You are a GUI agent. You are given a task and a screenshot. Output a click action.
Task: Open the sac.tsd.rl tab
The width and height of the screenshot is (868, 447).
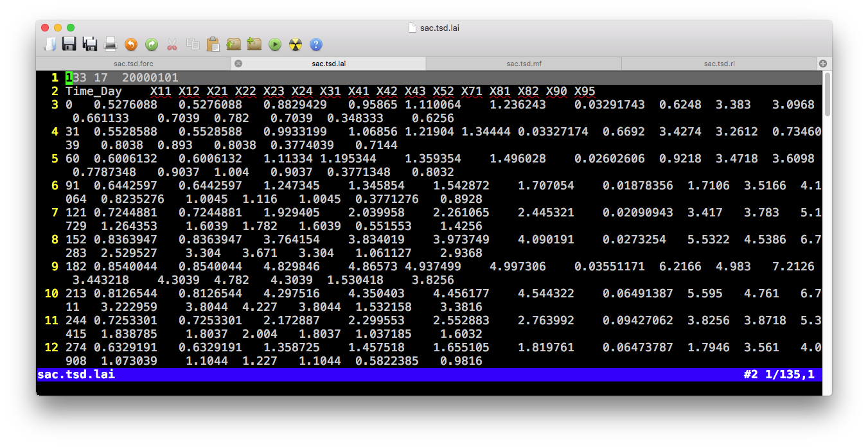(x=719, y=64)
